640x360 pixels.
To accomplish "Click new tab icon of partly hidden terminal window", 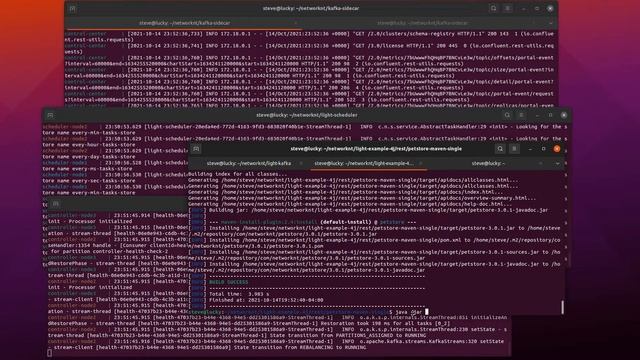I will pos(56,204).
